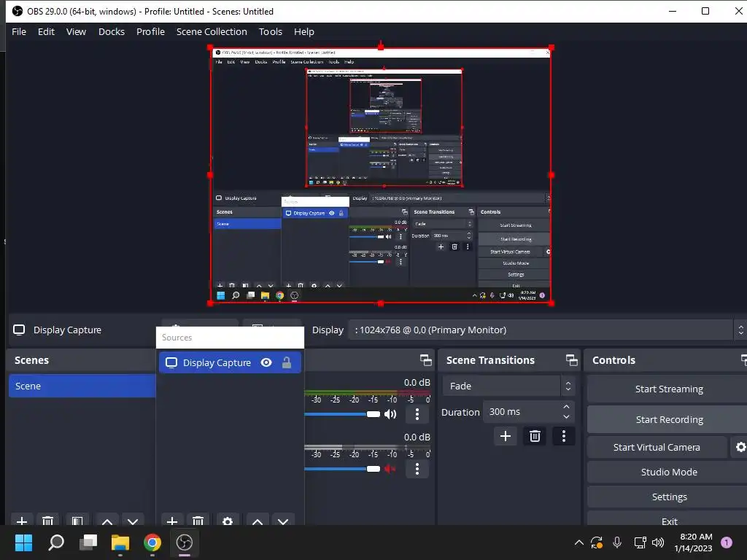This screenshot has height=560, width=747.
Task: Toggle visibility eye of Display Capture source
Action: coord(266,363)
